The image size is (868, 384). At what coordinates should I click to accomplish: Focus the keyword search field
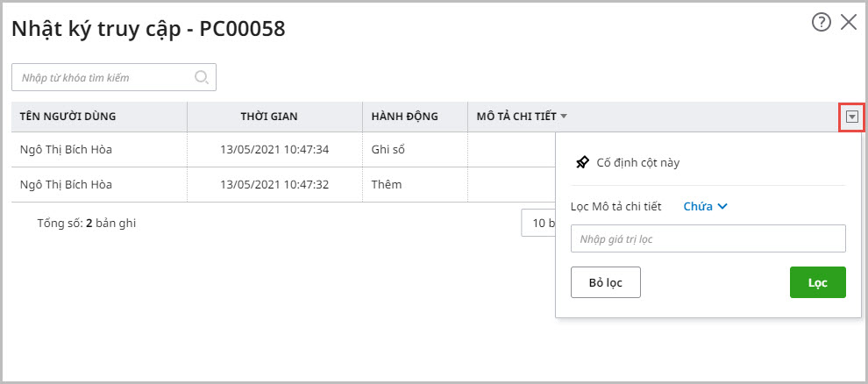[x=105, y=77]
